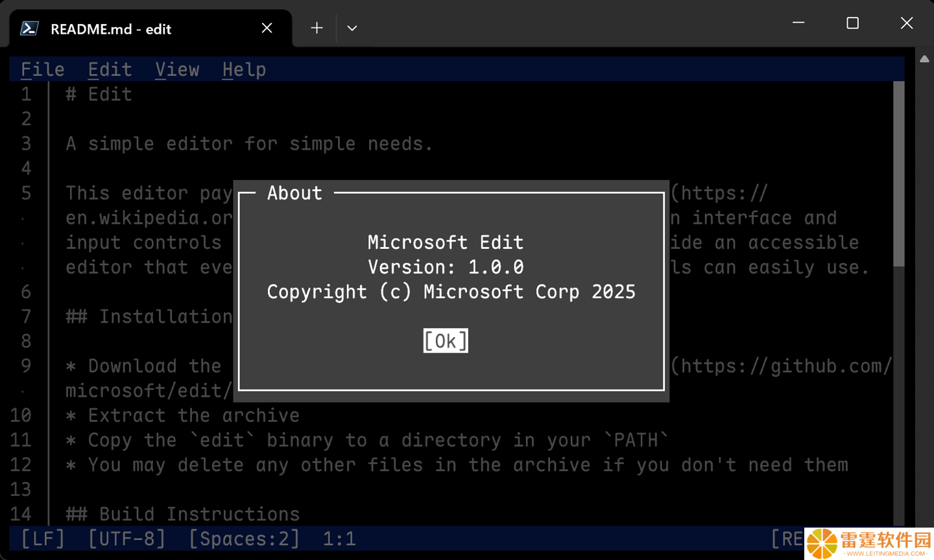934x560 pixels.
Task: Open the Help menu
Action: point(244,69)
